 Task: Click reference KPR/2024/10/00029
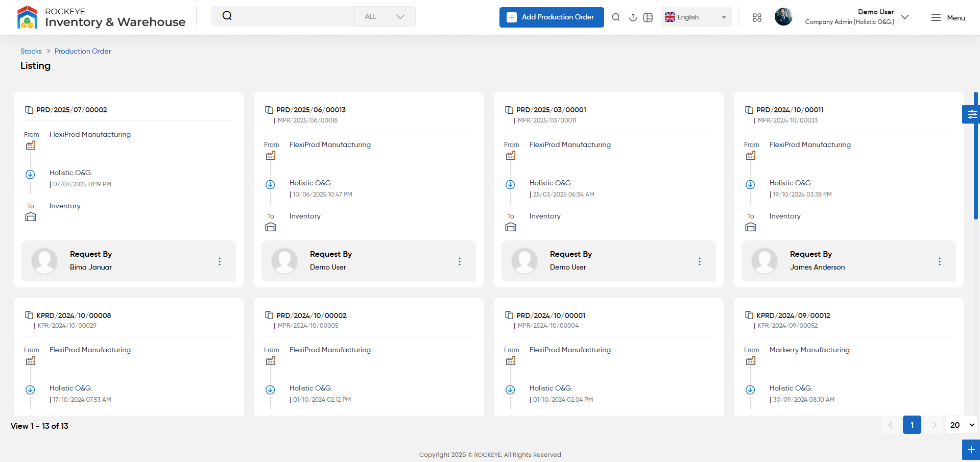point(67,326)
